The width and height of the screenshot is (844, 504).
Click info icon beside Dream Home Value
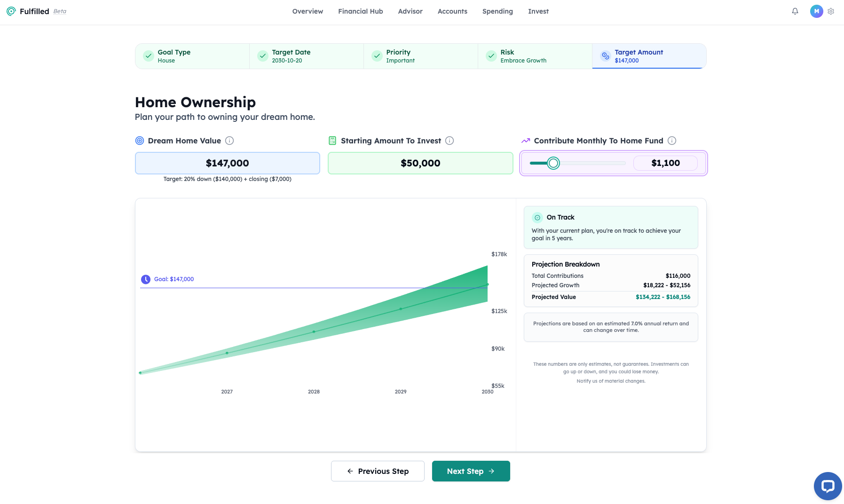click(229, 141)
